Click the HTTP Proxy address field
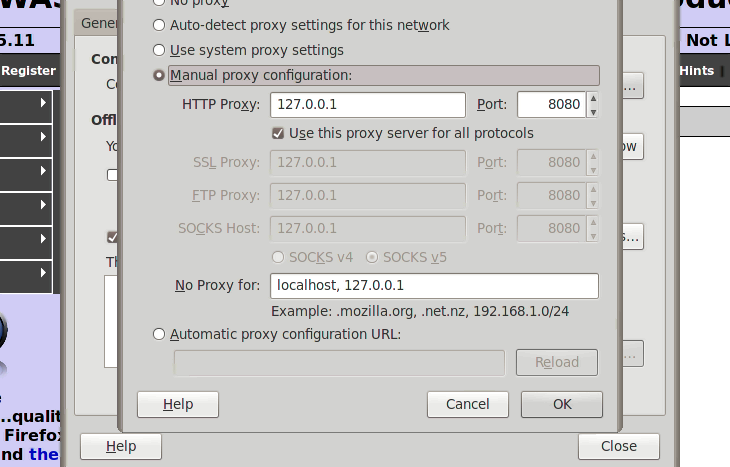Image resolution: width=730 pixels, height=467 pixels. pos(367,104)
